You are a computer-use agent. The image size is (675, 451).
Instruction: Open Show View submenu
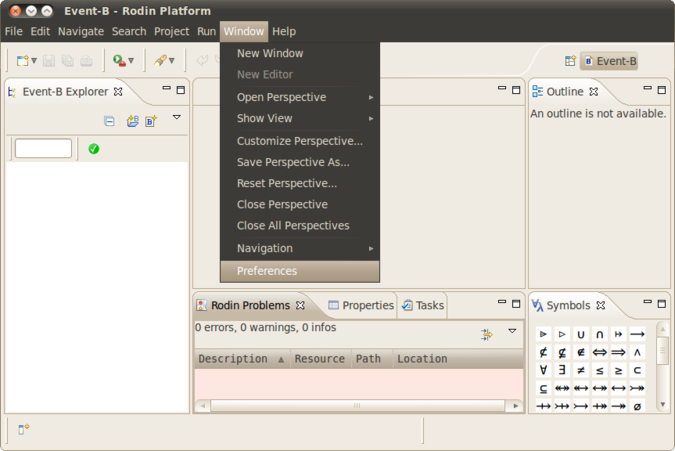[300, 118]
